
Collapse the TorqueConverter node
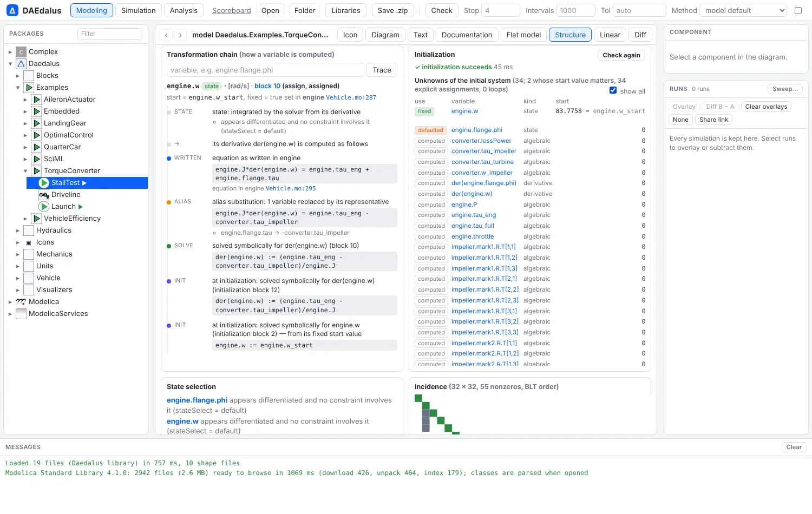(x=25, y=171)
